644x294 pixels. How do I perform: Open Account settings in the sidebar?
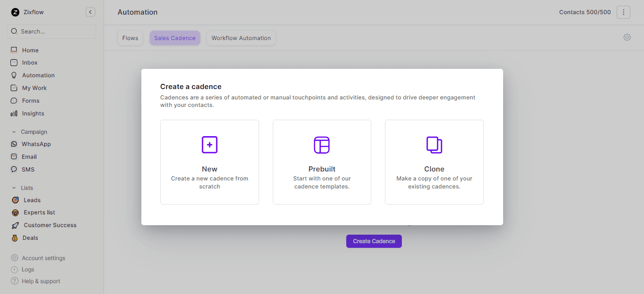click(x=43, y=258)
